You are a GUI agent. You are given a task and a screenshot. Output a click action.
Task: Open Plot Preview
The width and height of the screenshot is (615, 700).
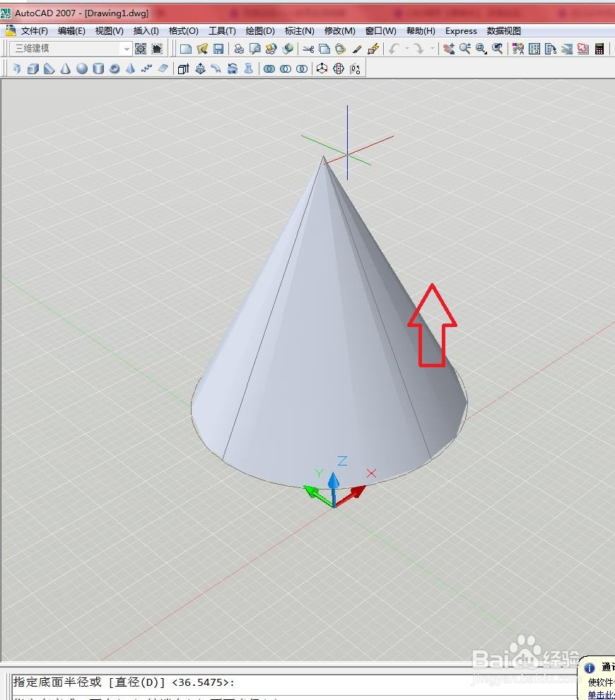click(255, 49)
